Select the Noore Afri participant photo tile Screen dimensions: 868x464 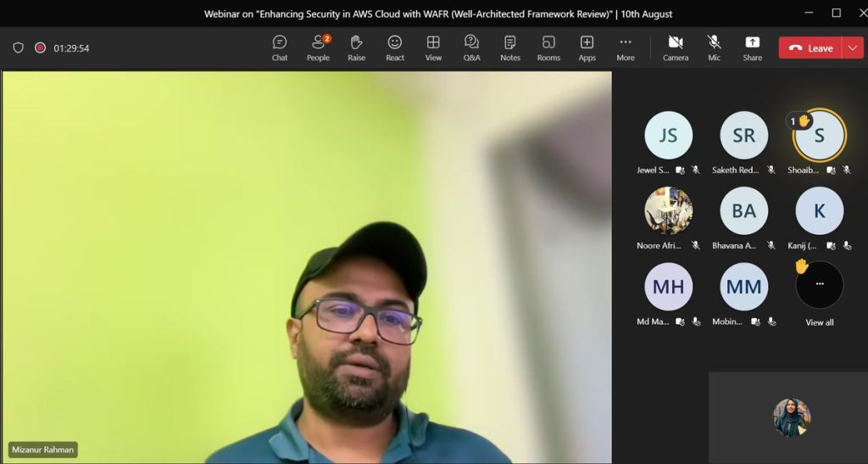[669, 210]
